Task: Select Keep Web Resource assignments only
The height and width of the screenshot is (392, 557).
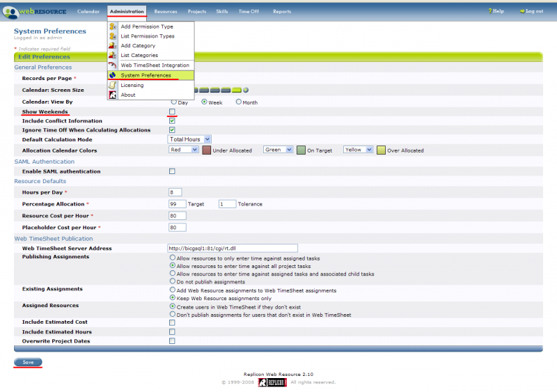Action: coord(172,297)
